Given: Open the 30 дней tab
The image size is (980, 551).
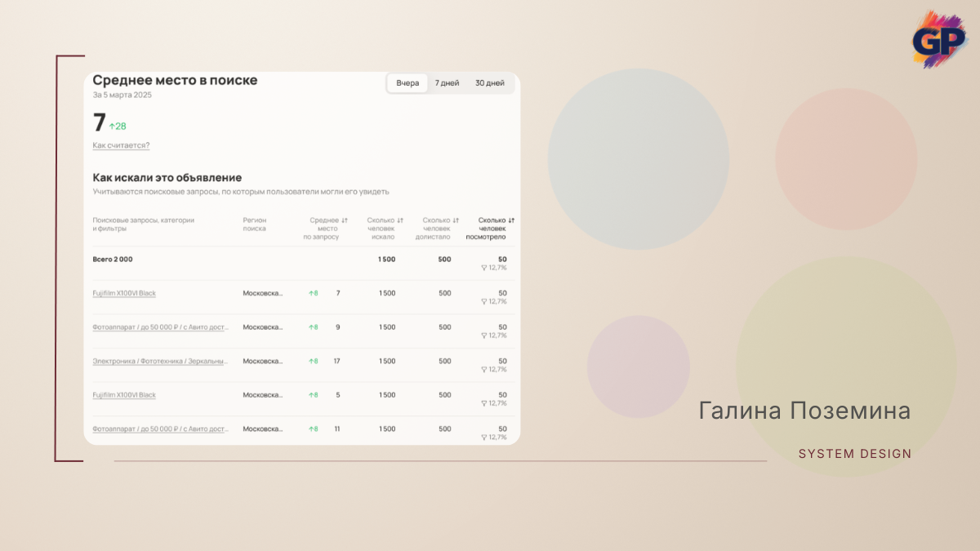Looking at the screenshot, I should [x=490, y=83].
